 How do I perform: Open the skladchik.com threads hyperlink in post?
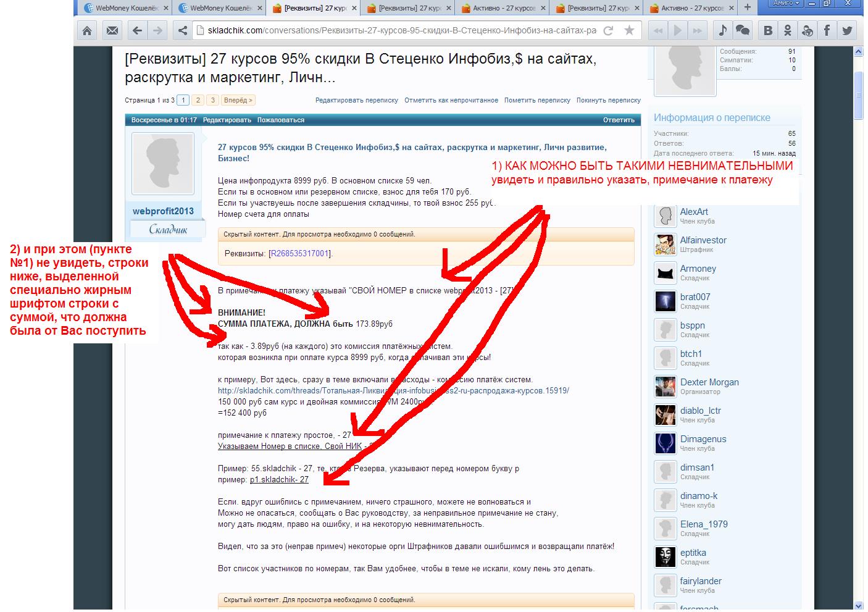point(393,391)
